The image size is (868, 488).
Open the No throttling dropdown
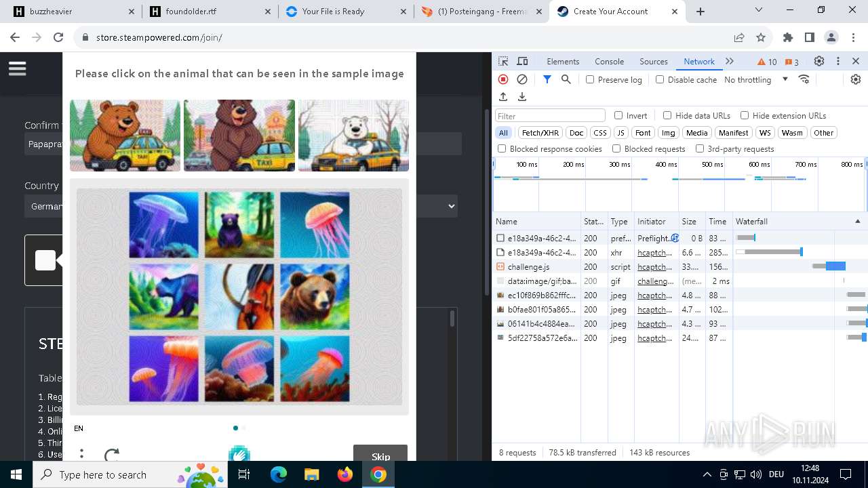tap(756, 79)
